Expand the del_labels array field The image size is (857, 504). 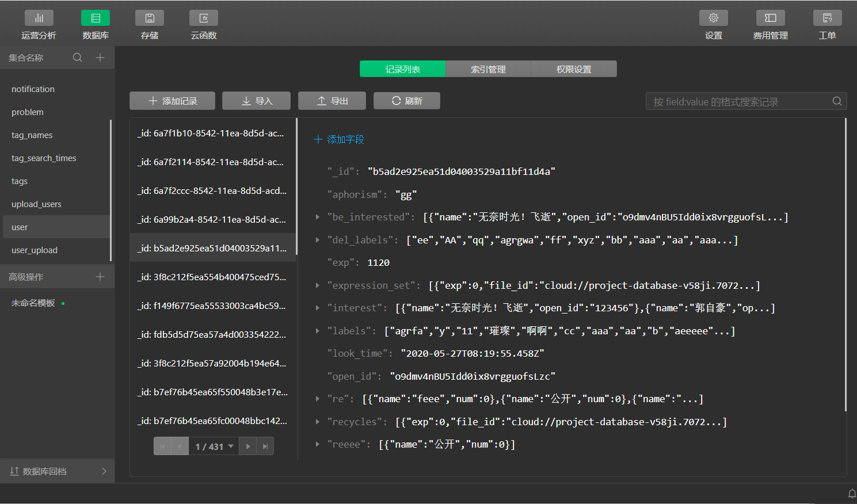coord(317,240)
